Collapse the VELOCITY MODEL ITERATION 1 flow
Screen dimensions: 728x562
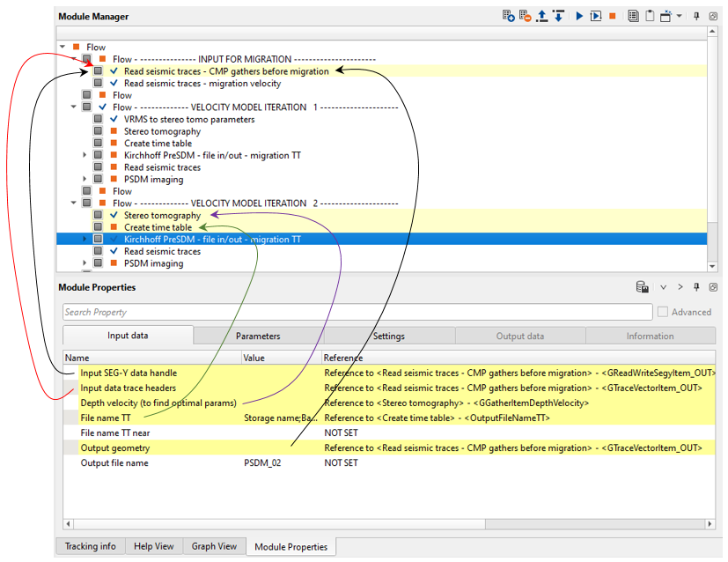[x=73, y=107]
